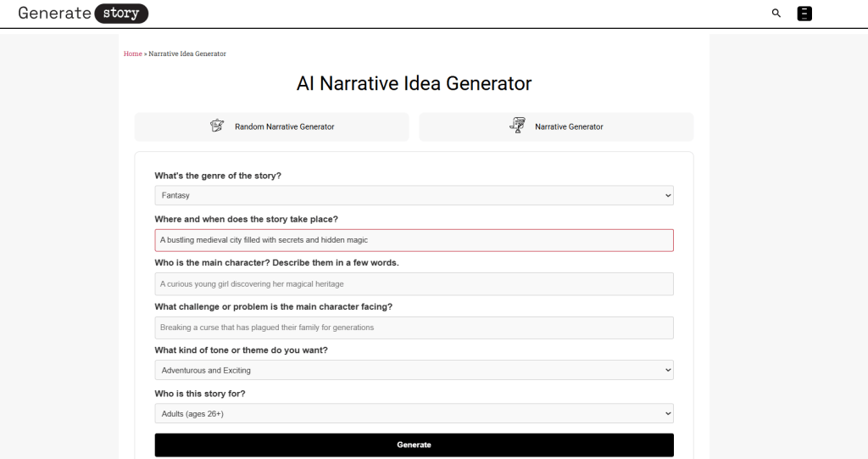Click the 'Generate' site logo text

point(54,14)
